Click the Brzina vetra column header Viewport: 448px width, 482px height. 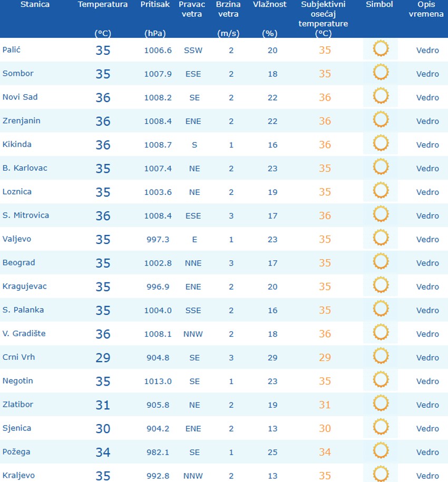(228, 9)
